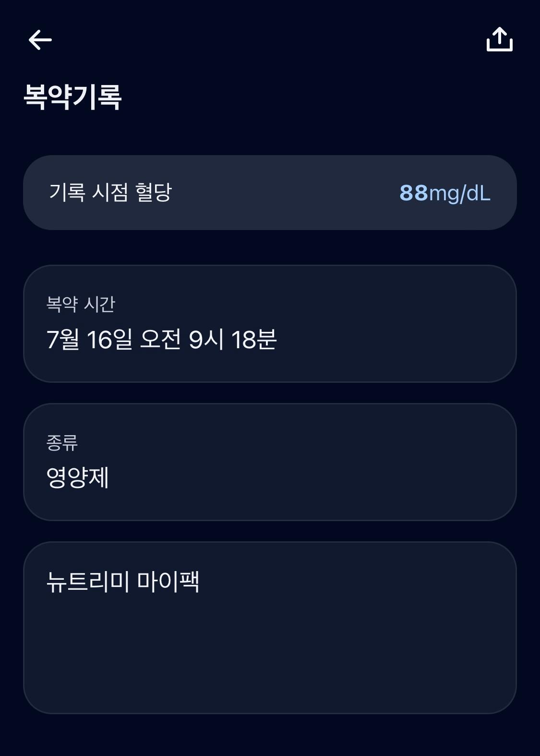This screenshot has width=540, height=756.
Task: Edit the date 7월 16일 오전 9시 18분
Action: (x=161, y=340)
